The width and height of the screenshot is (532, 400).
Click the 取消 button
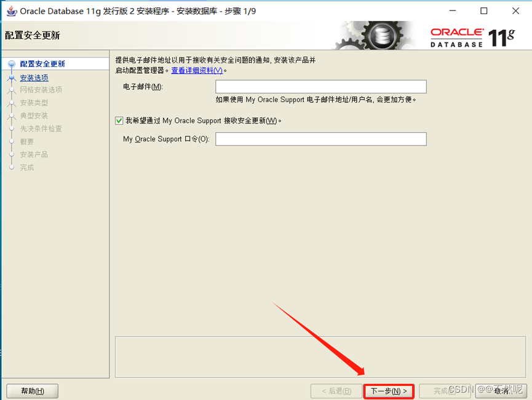(x=501, y=391)
